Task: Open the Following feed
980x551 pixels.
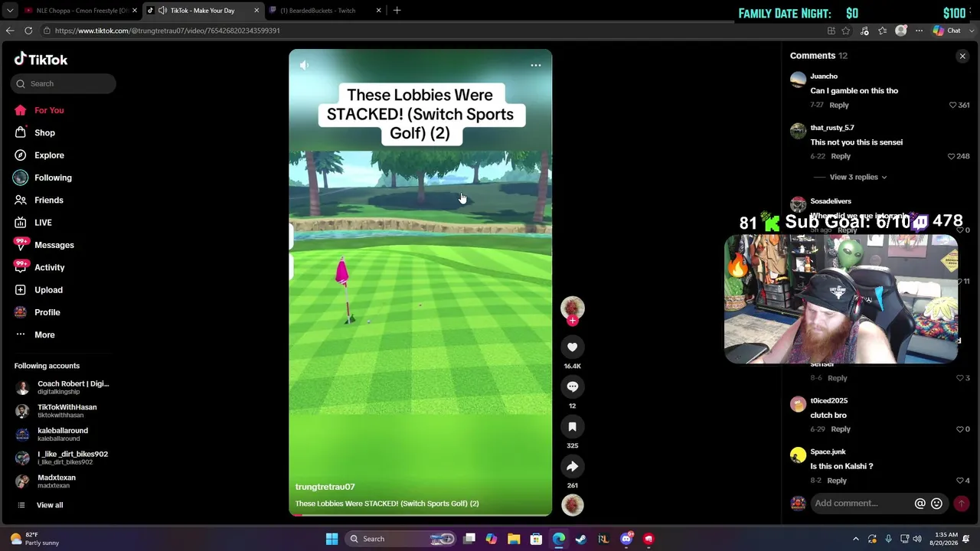Action: 53,178
